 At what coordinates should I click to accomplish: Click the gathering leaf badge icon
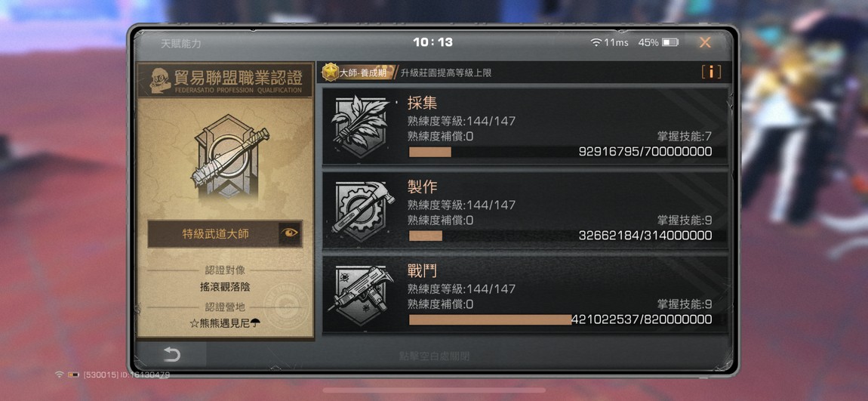[x=360, y=126]
